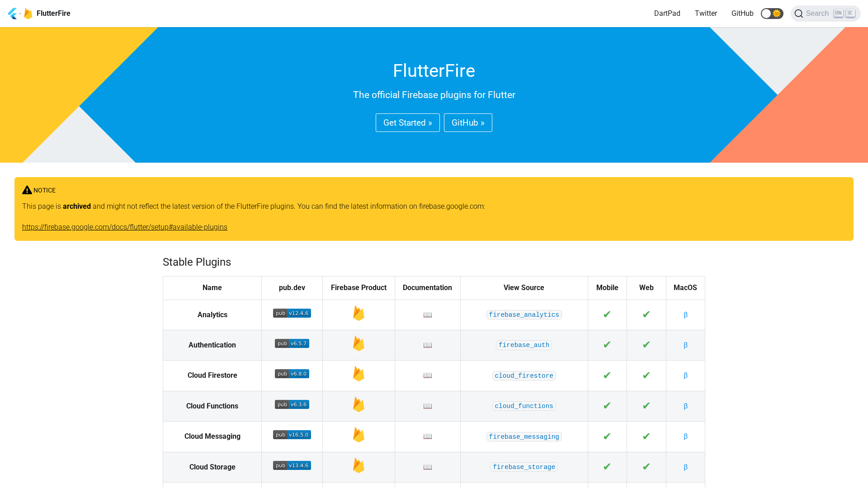
Task: Open the firebase.google.com available-plugins link
Action: tap(125, 227)
